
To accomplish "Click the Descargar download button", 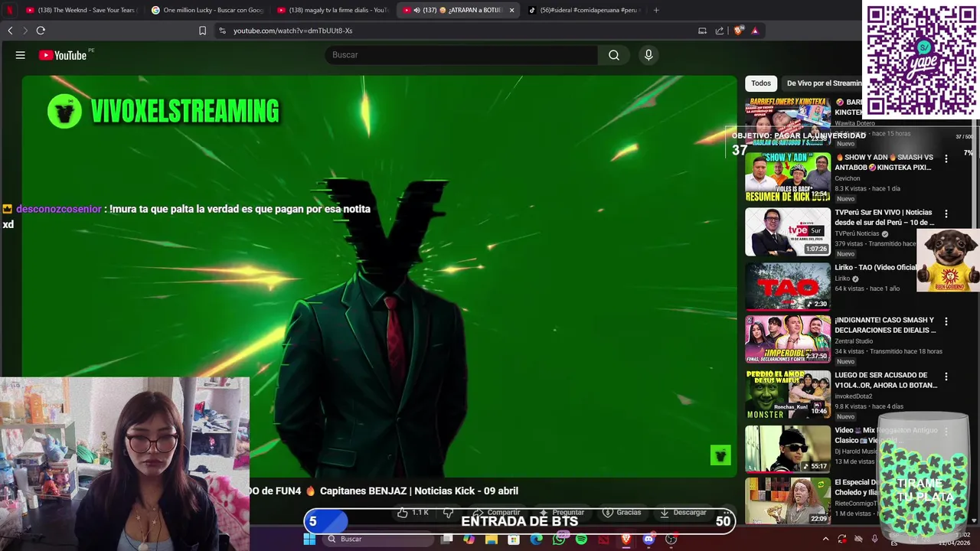I will pyautogui.click(x=684, y=513).
